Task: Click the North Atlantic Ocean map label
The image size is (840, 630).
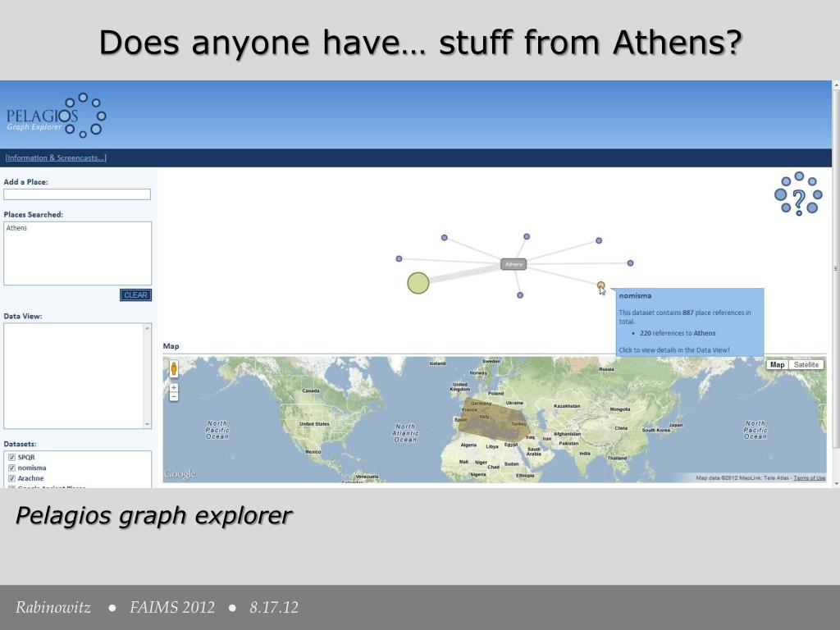Action: pos(405,433)
